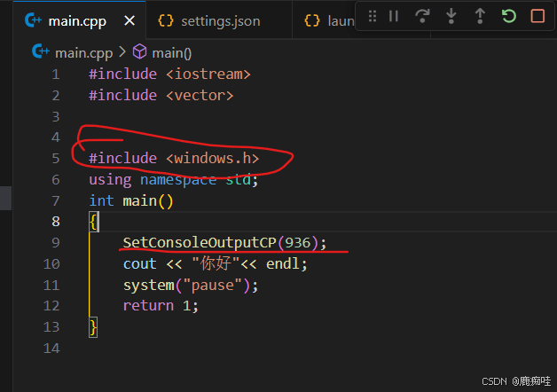557x392 pixels.
Task: Close the main.cpp tab
Action: 129,21
